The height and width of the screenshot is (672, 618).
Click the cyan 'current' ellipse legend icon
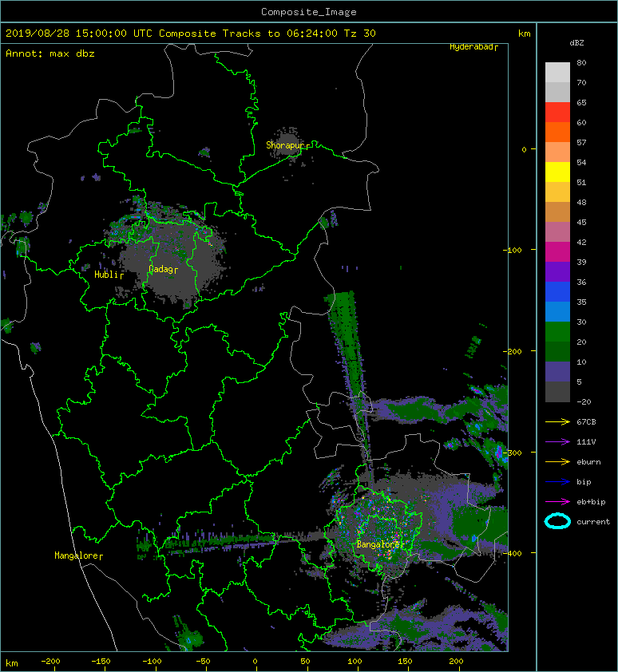click(557, 521)
